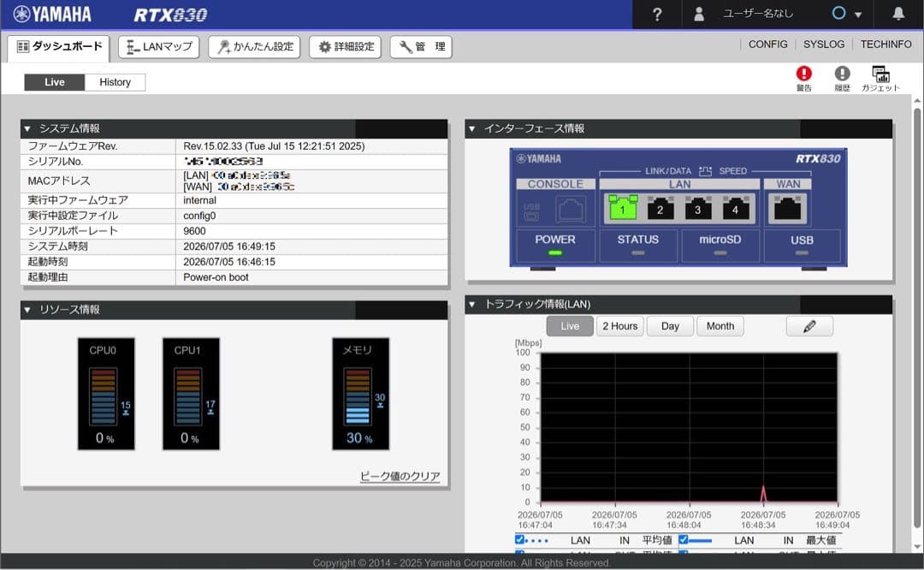Click the traffic graph plot area
The height and width of the screenshot is (570, 924).
(x=689, y=427)
